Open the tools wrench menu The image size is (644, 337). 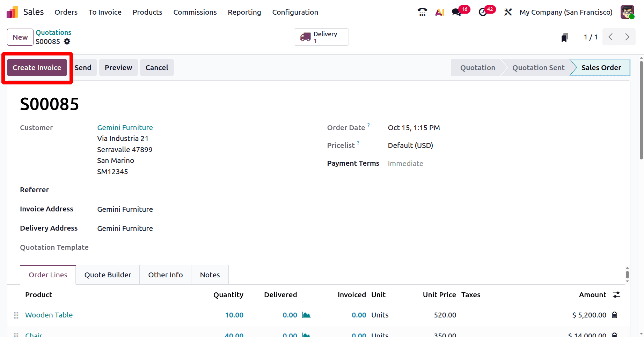(507, 12)
